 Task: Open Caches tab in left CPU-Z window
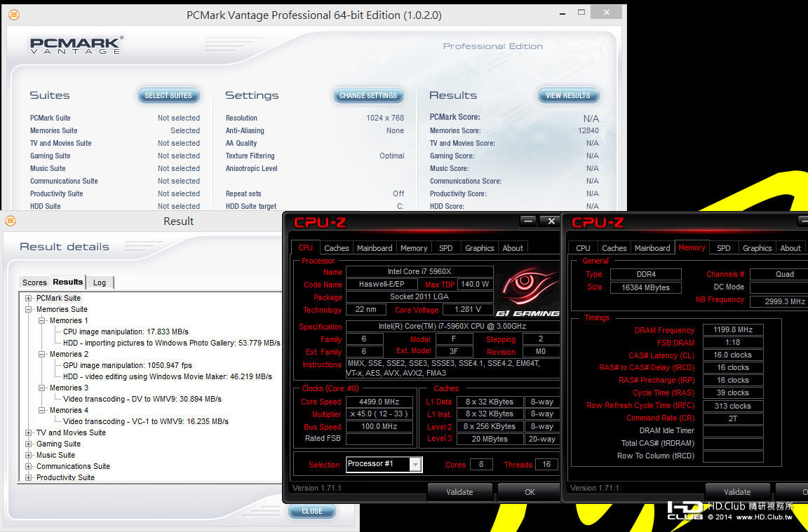pos(337,248)
